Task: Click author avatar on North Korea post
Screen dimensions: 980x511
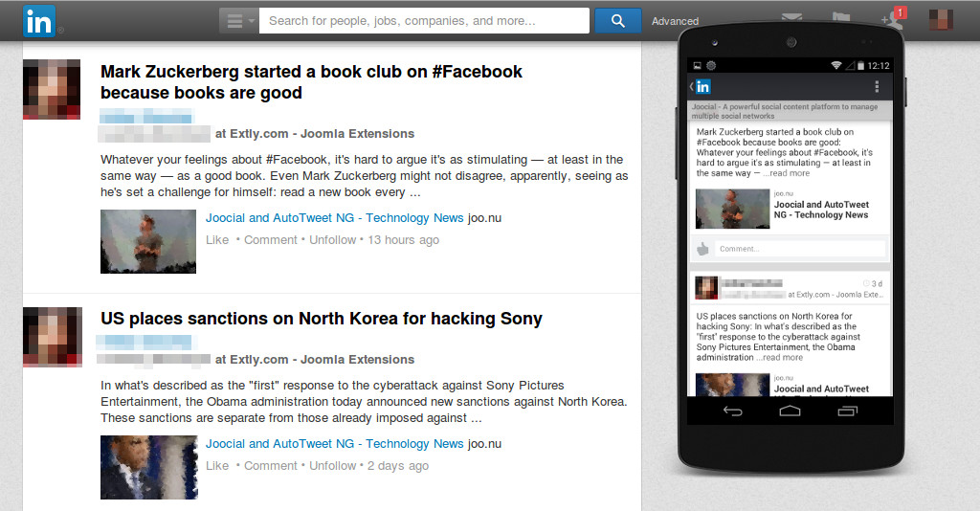Action: (x=53, y=337)
